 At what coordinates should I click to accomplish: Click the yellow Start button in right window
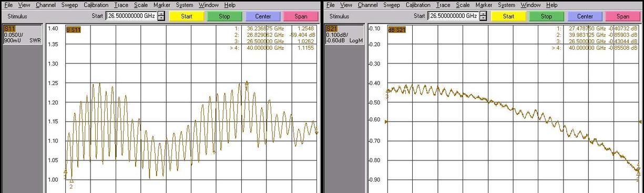click(x=509, y=16)
